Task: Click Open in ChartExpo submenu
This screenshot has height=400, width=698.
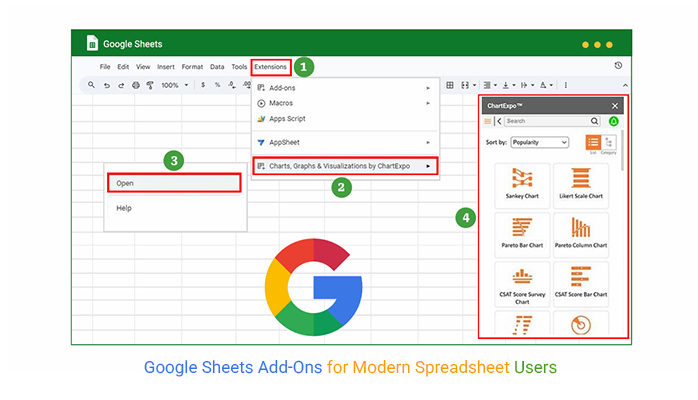Action: pos(174,183)
